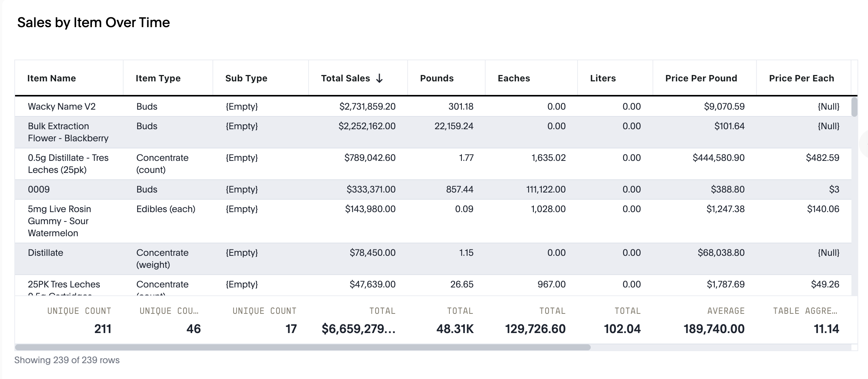Click Bulk Extraction Flower - Blackberry row name
Viewport: 868px width, 379px height.
click(x=68, y=132)
